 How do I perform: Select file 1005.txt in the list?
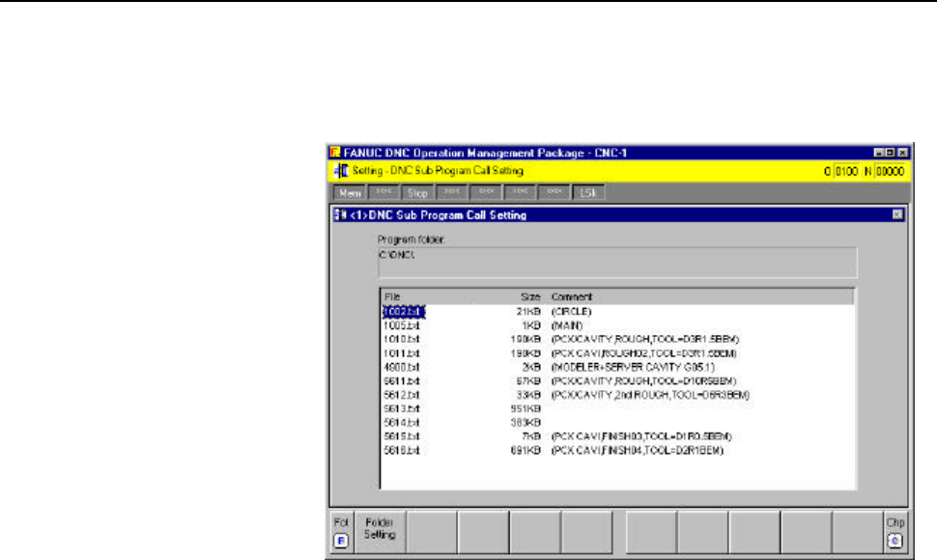pyautogui.click(x=402, y=325)
